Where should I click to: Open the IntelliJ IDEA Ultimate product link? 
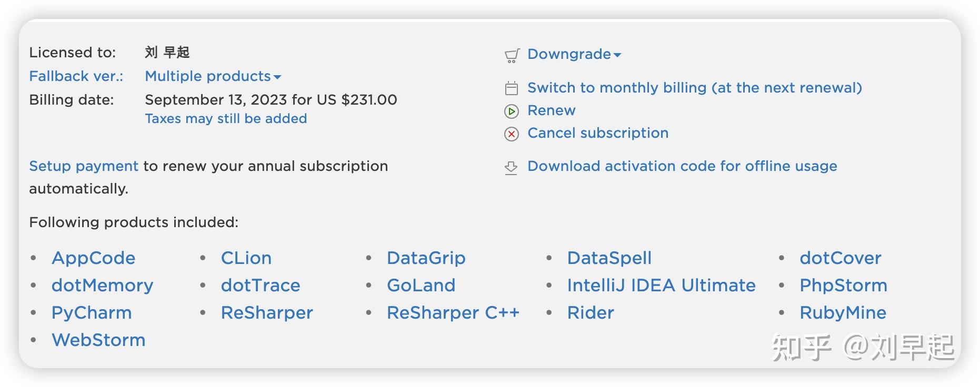click(x=661, y=286)
